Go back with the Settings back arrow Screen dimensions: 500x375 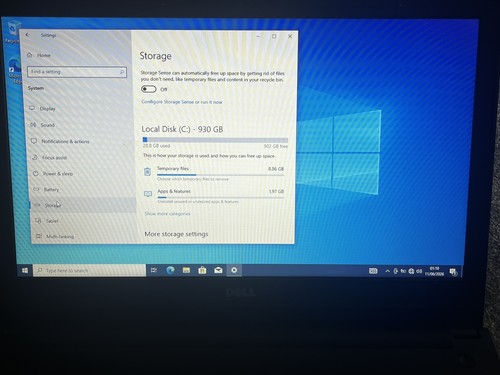tap(28, 35)
